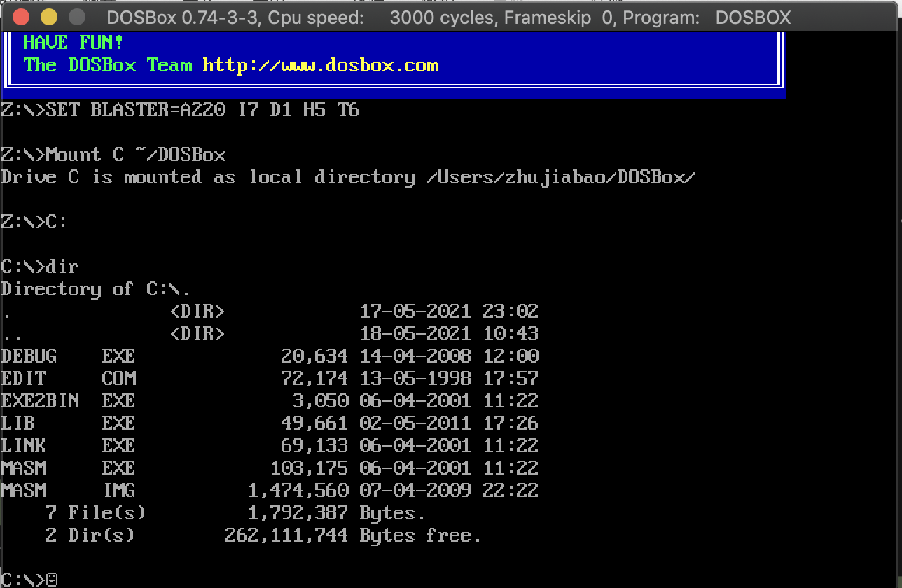Select the 'HAVE FUN!' text
The height and width of the screenshot is (588, 902).
(x=74, y=42)
